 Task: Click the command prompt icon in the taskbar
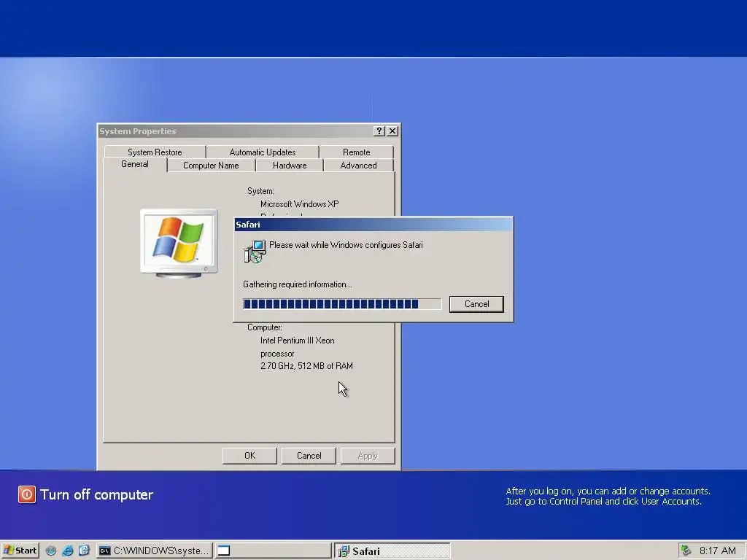tap(104, 551)
